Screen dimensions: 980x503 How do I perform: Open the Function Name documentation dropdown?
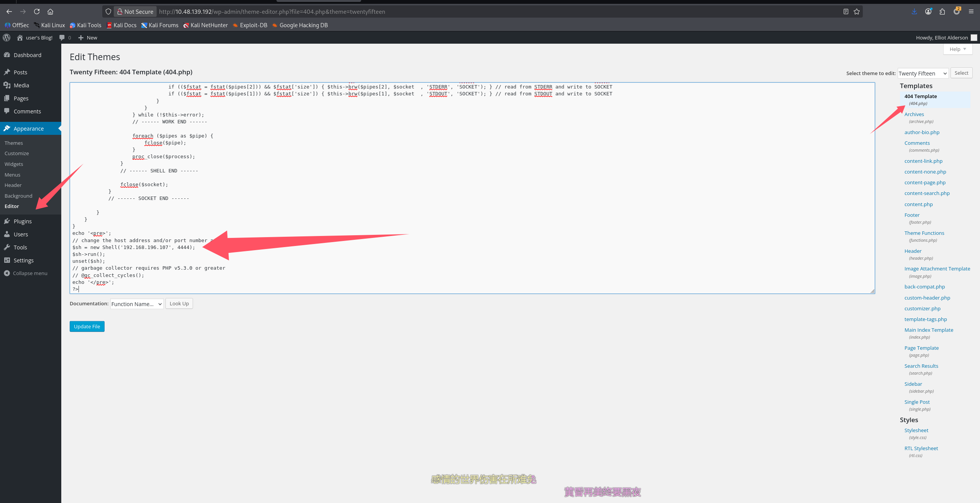[137, 304]
